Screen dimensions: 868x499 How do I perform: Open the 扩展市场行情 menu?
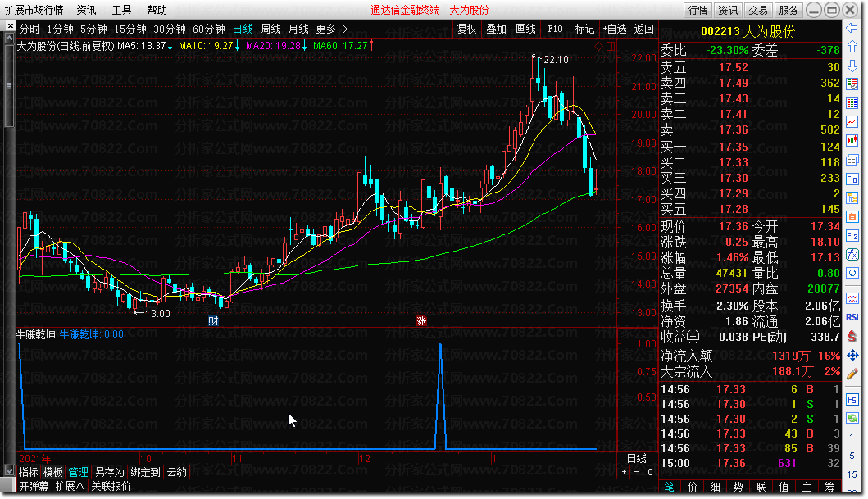point(34,10)
